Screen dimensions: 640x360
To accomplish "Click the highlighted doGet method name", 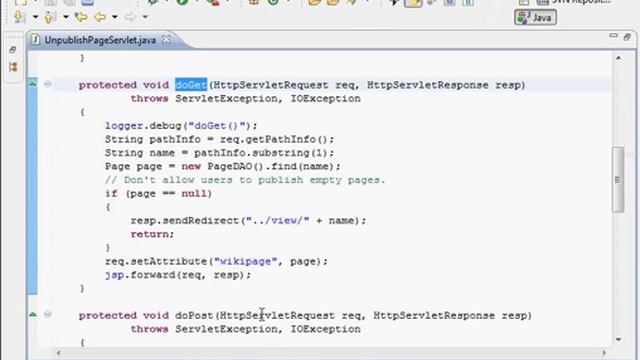I will (x=191, y=85).
